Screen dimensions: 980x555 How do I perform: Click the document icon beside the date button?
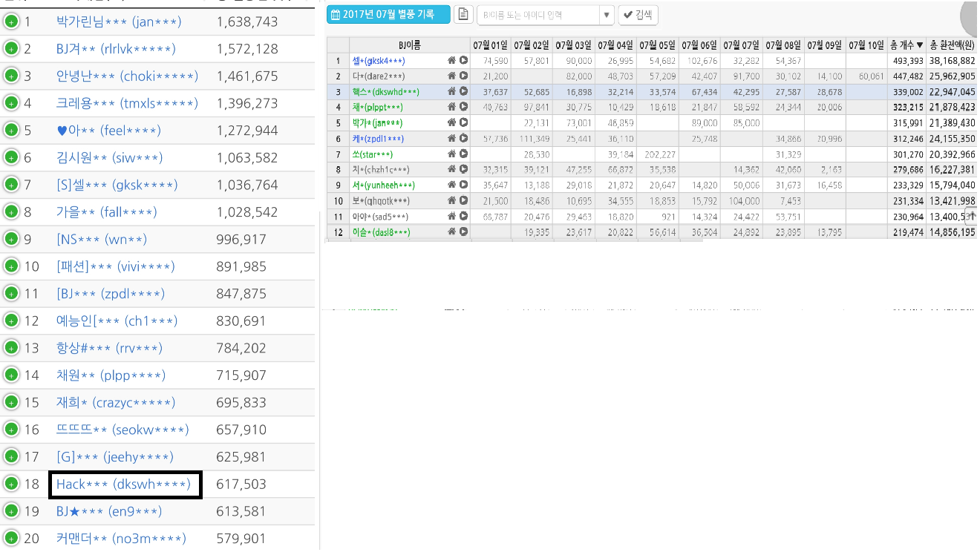coord(463,14)
